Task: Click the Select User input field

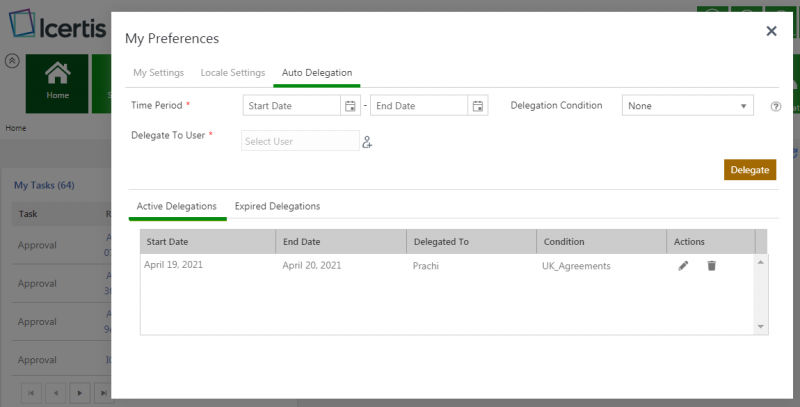Action: tap(299, 142)
